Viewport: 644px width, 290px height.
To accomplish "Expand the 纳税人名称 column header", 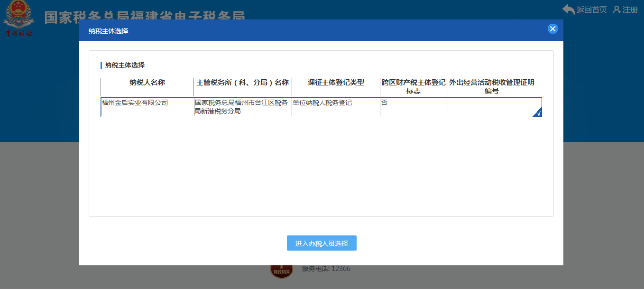I will point(147,83).
